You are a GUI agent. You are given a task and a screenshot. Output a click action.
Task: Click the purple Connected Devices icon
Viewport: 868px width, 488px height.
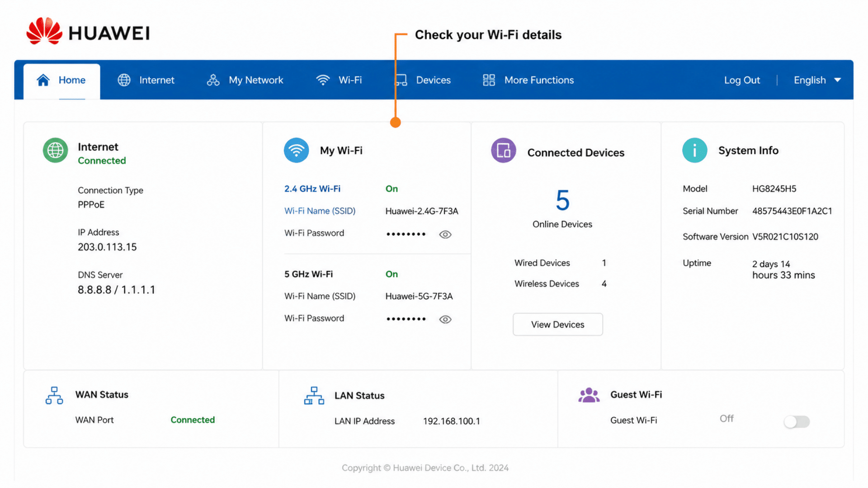[x=504, y=150]
